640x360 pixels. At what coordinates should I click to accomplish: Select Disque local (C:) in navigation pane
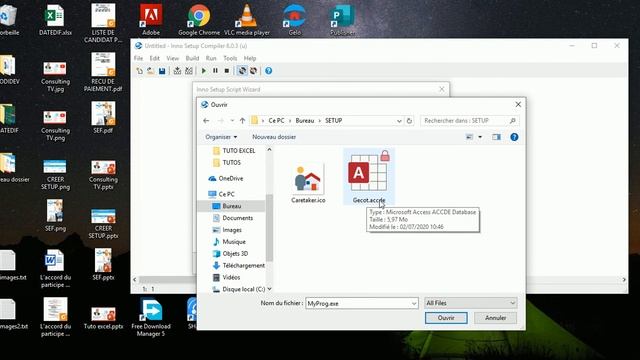243,289
